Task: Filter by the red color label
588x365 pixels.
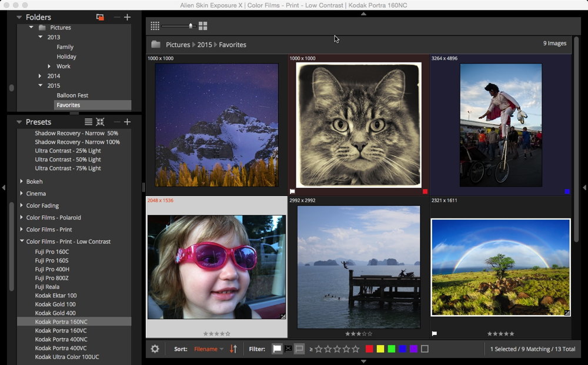Action: (369, 349)
